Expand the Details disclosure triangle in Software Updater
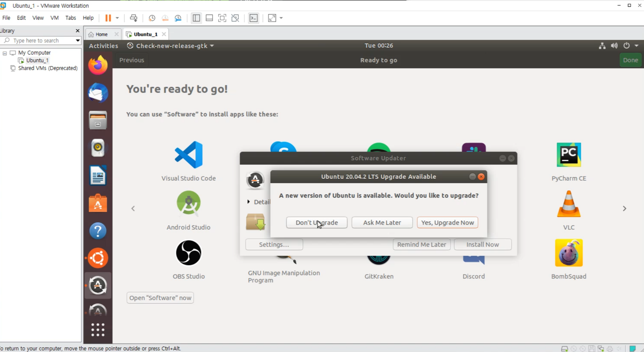The height and width of the screenshot is (352, 644). tap(248, 202)
